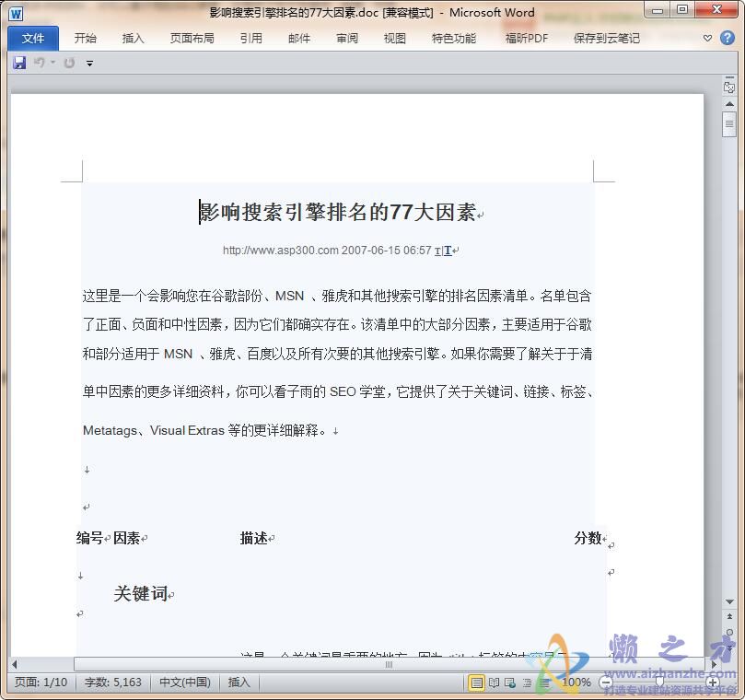Switch to Web Layout view
The width and height of the screenshot is (745, 700).
coord(508,682)
